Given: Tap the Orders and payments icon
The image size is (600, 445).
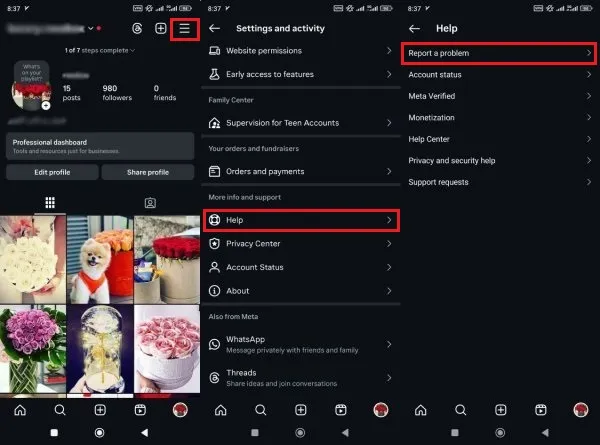Looking at the screenshot, I should click(214, 171).
